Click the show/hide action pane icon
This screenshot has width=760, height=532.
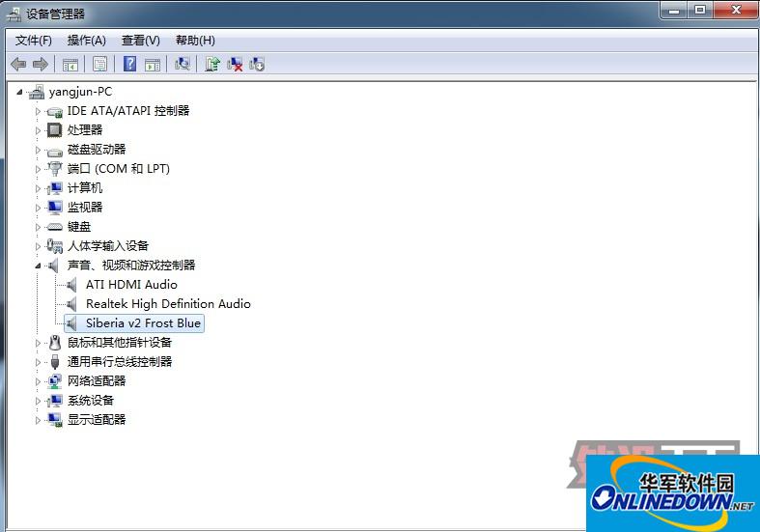click(x=153, y=64)
